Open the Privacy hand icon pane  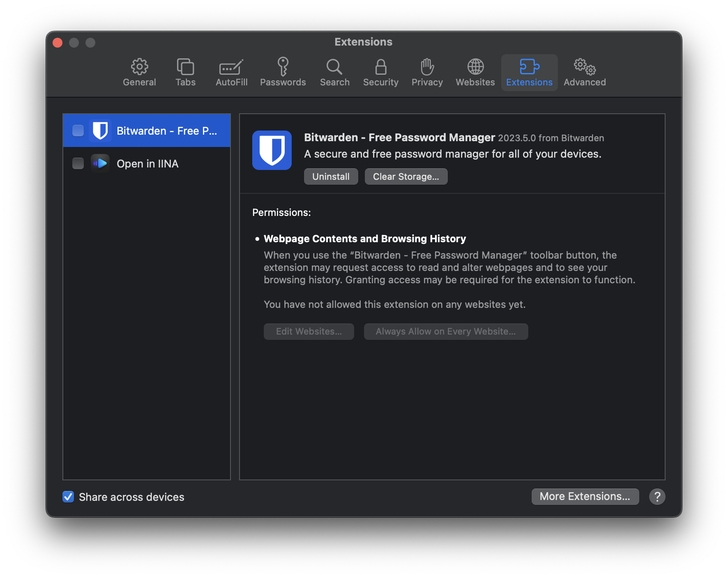click(427, 67)
